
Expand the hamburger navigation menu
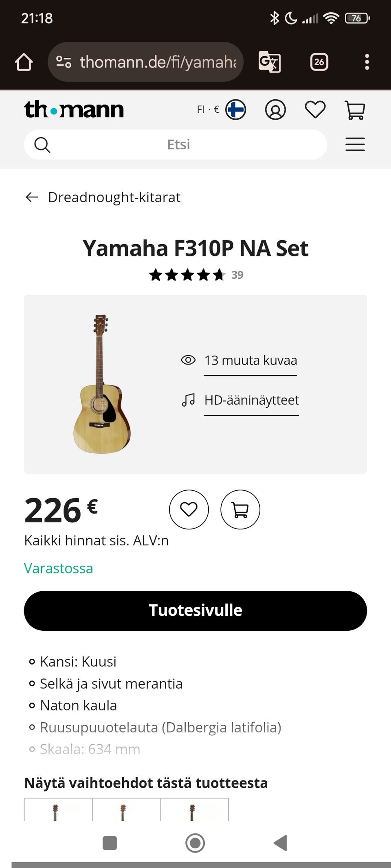pos(355,144)
